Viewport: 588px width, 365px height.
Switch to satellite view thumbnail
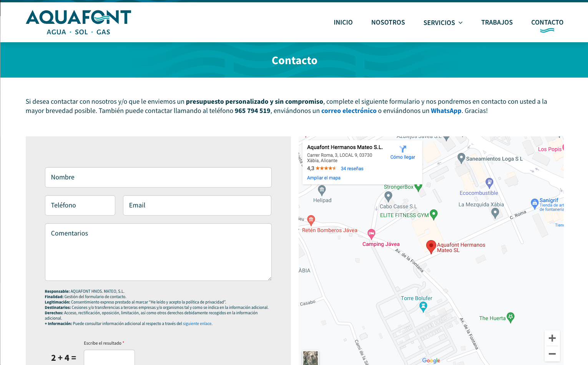pos(311,358)
